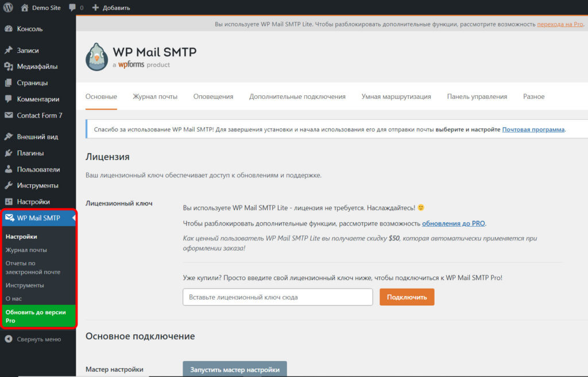Click the WP Mail SMTP envelope icon
The image size is (588, 377).
[9, 217]
